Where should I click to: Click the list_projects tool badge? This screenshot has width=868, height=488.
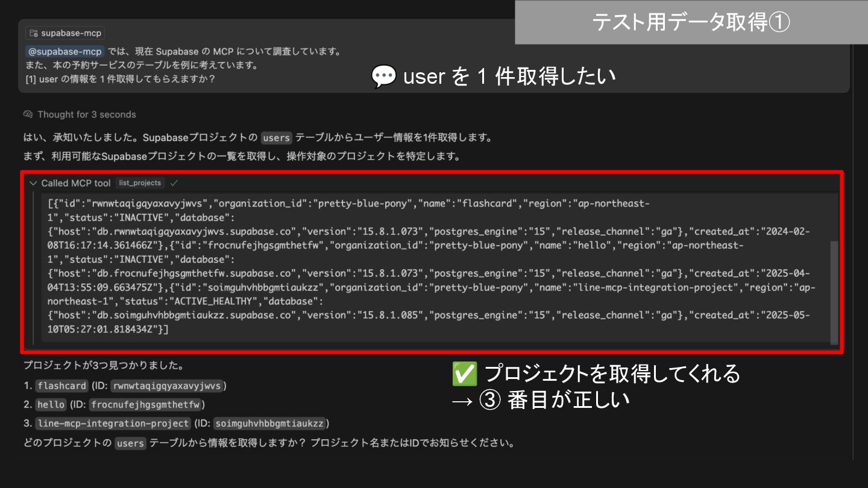(x=140, y=183)
